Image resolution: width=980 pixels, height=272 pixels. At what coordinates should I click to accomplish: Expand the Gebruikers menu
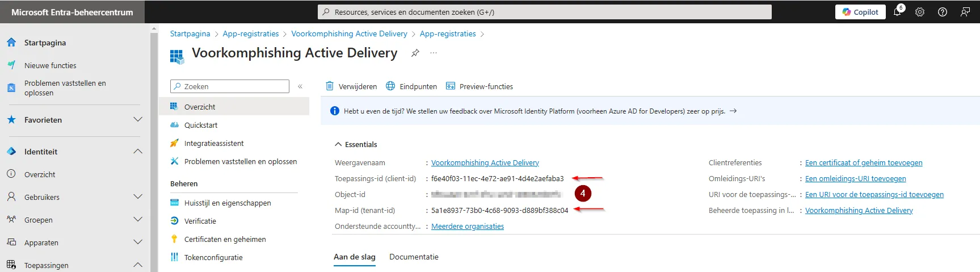tap(138, 196)
